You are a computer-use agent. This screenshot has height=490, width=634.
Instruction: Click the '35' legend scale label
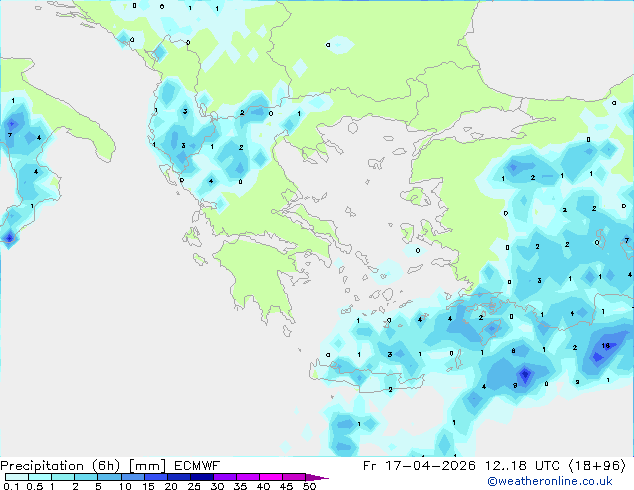(240, 486)
